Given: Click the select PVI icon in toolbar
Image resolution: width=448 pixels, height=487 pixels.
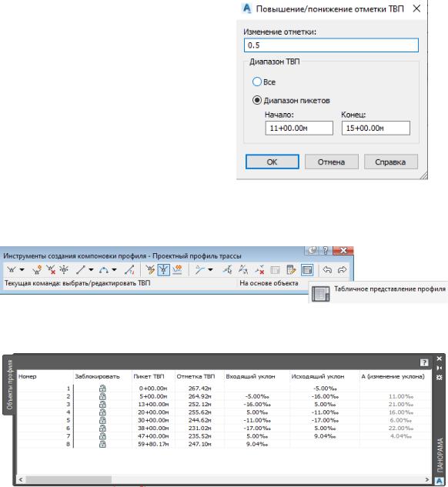Looking at the screenshot, I should pos(243,269).
